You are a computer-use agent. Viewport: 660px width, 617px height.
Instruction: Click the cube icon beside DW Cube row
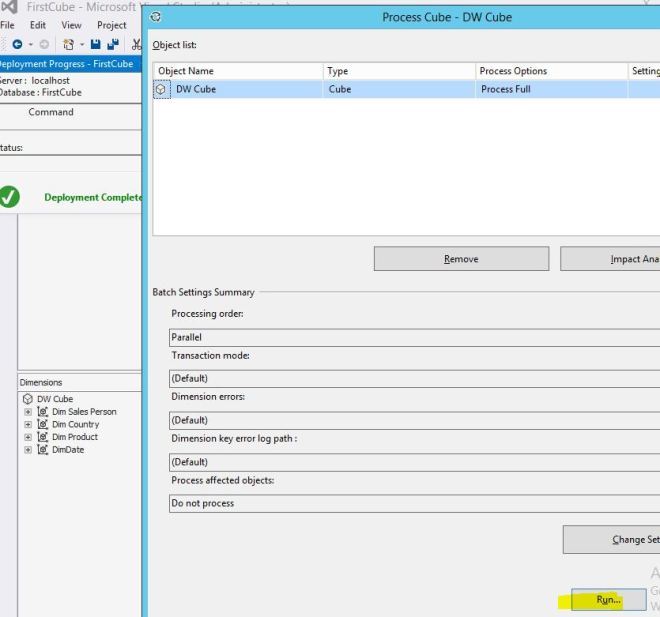coord(161,89)
